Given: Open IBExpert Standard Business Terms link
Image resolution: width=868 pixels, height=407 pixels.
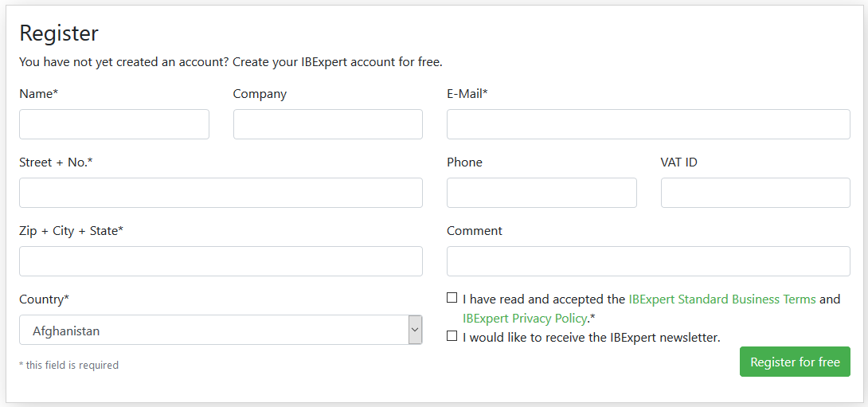Looking at the screenshot, I should [x=721, y=299].
